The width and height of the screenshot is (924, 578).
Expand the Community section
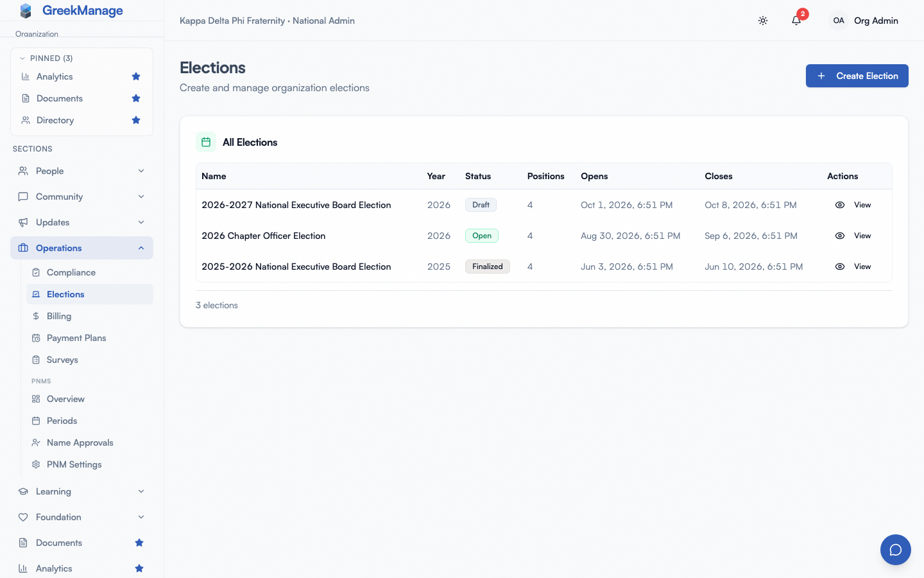(82, 197)
